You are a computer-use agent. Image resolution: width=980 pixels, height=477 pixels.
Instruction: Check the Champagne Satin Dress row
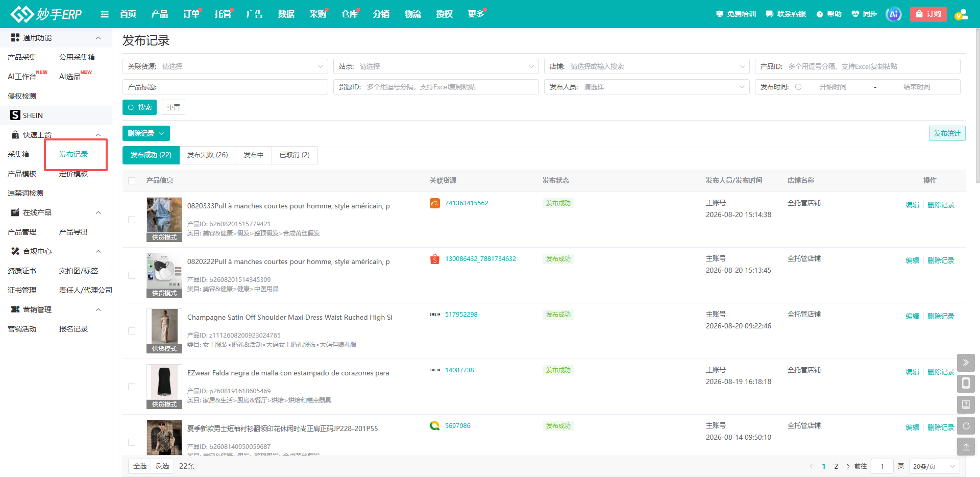(132, 331)
